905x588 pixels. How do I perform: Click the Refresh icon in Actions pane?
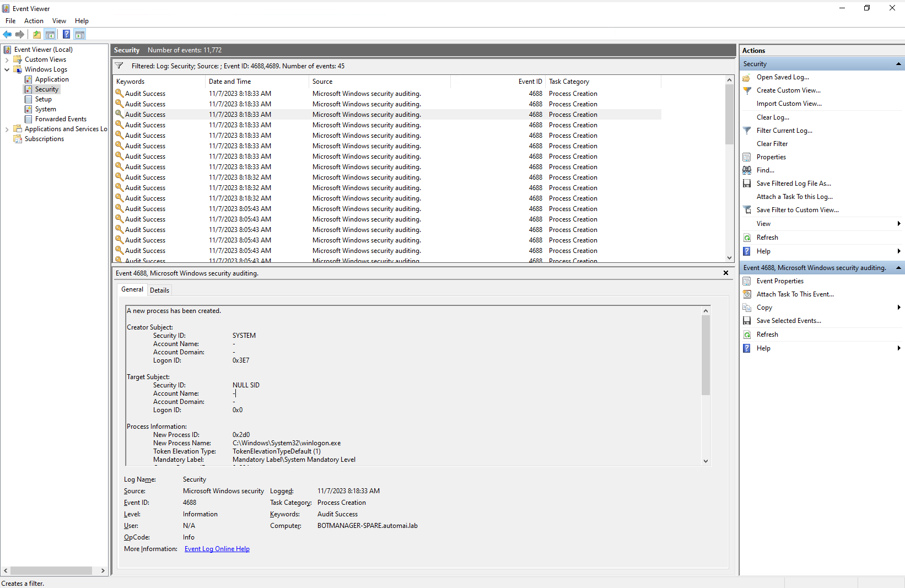point(747,237)
